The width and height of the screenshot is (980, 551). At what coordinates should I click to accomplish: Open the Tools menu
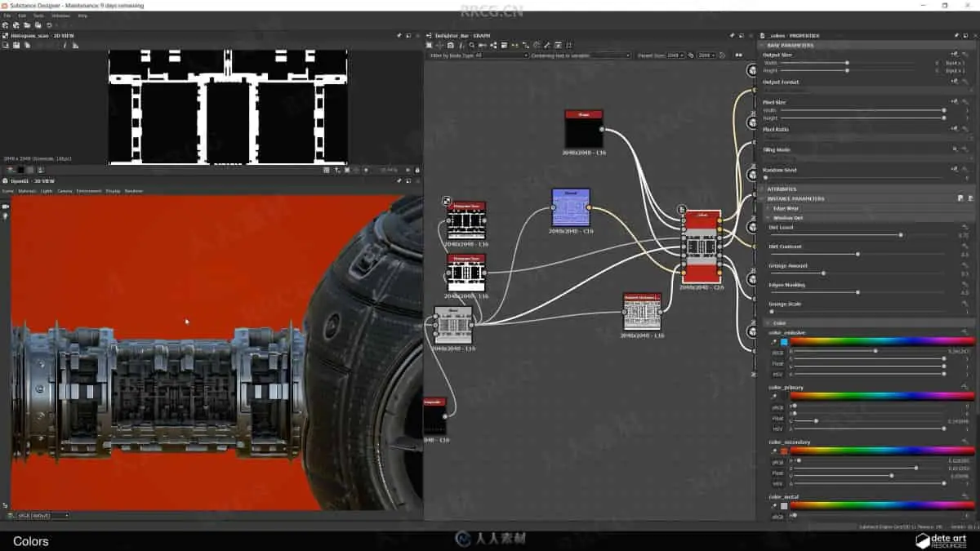(x=38, y=16)
